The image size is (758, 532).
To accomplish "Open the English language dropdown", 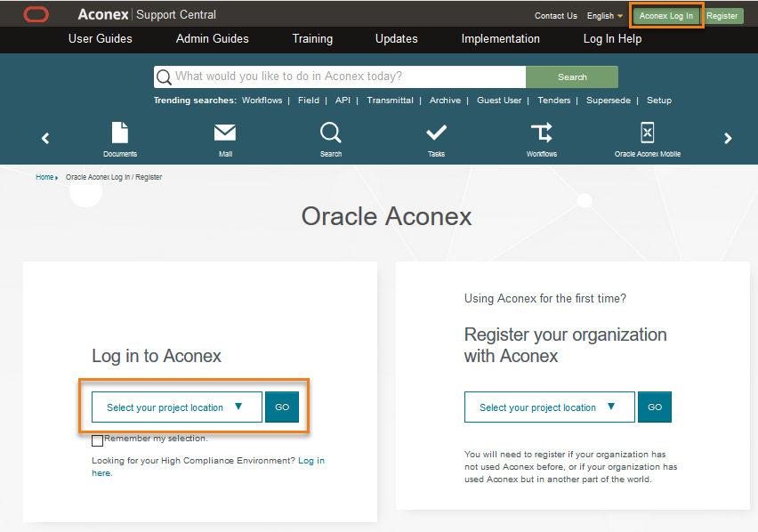I will 604,16.
